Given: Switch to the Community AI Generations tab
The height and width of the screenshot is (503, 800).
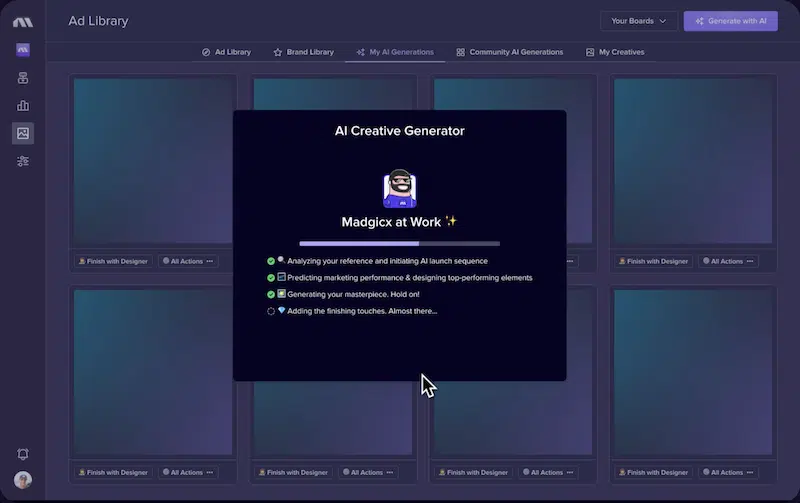Looking at the screenshot, I should pyautogui.click(x=510, y=52).
